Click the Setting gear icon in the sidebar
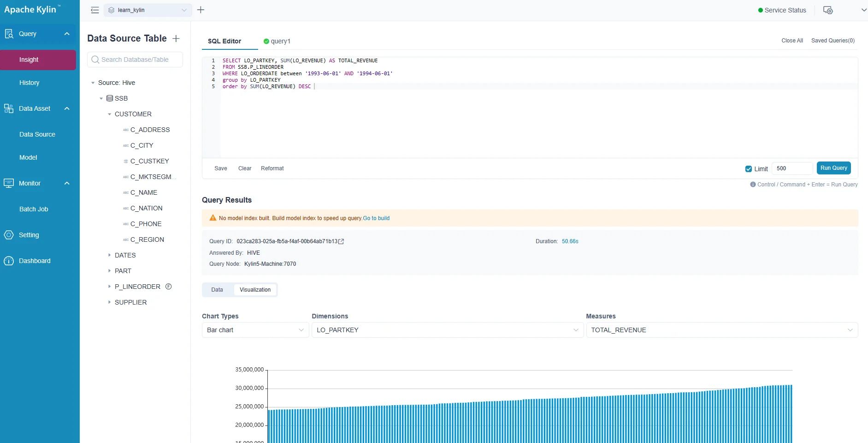Viewport: 868px width, 443px height. pyautogui.click(x=9, y=235)
